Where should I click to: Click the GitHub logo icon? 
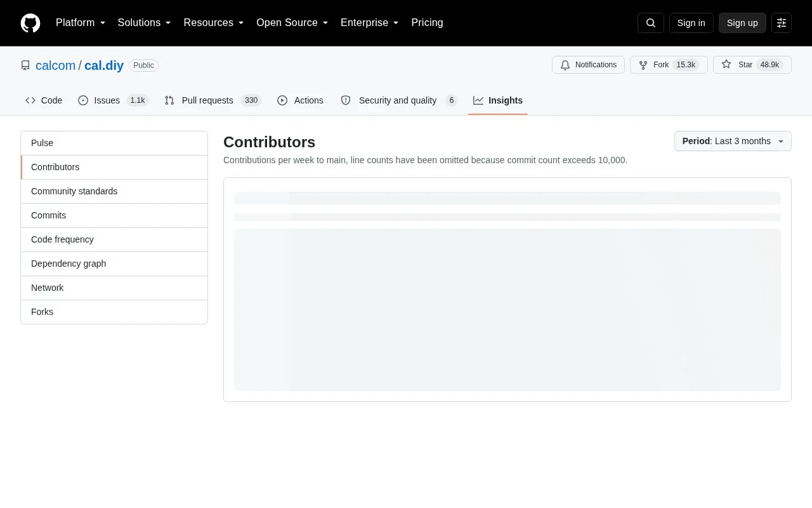tap(30, 23)
